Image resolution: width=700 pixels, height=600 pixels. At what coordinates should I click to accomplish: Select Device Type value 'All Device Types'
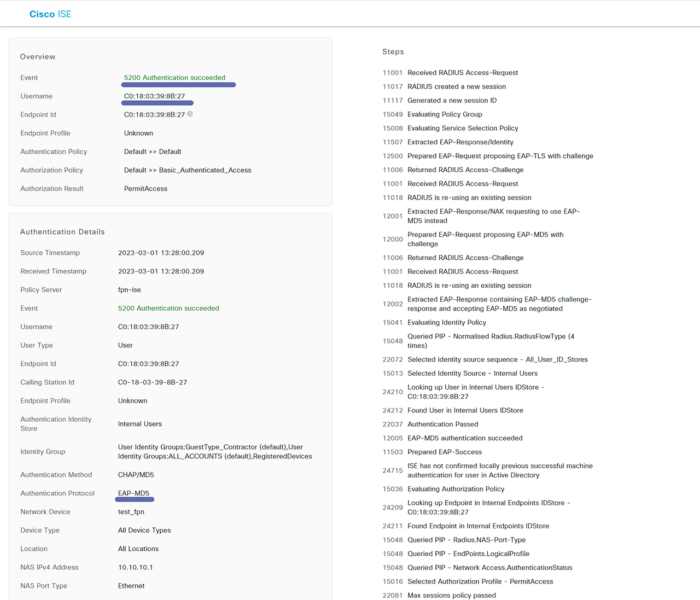coord(144,531)
